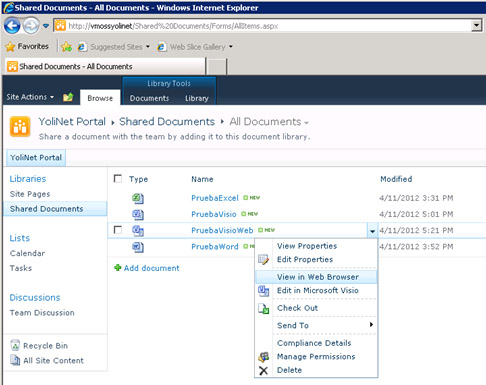Open a new blank browser tab
The image size is (486, 385).
click(217, 66)
